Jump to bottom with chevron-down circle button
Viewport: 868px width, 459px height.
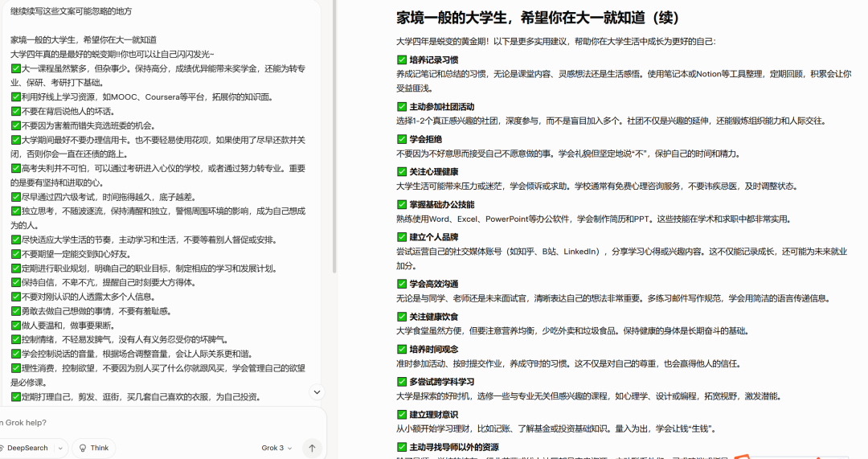point(317,392)
